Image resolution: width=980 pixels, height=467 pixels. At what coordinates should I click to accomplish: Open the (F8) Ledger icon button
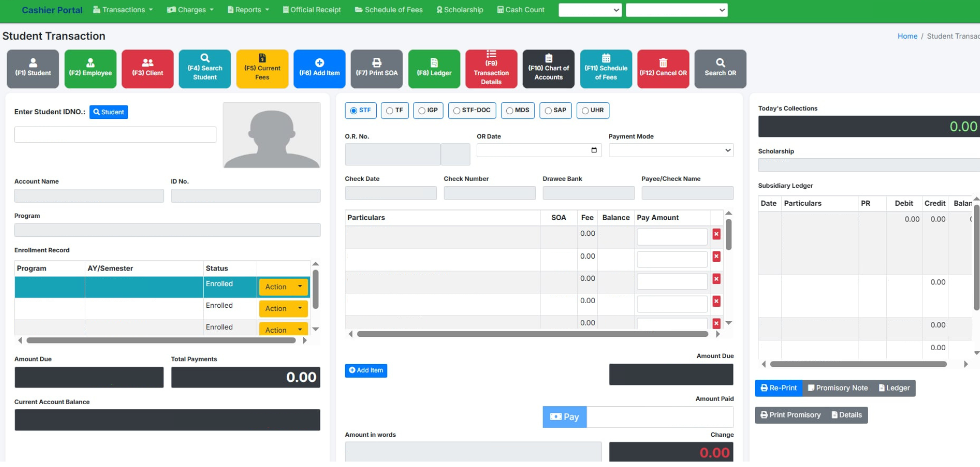click(434, 69)
